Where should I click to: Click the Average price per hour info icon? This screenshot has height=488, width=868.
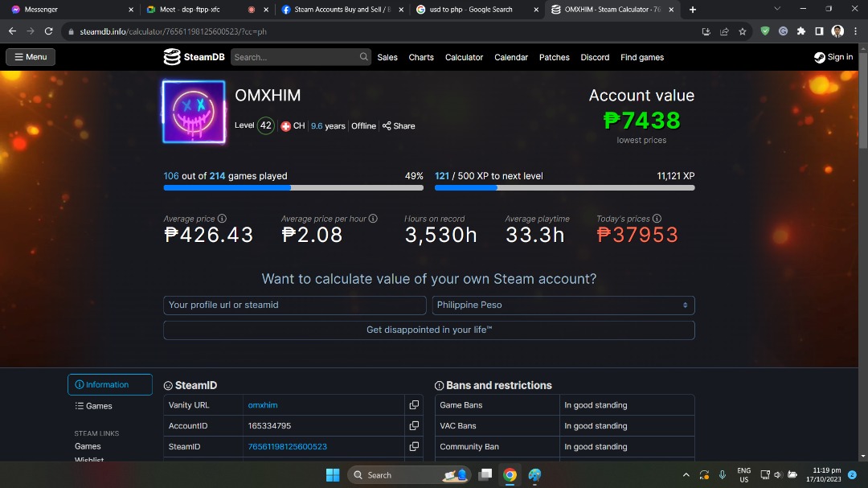[x=373, y=218]
